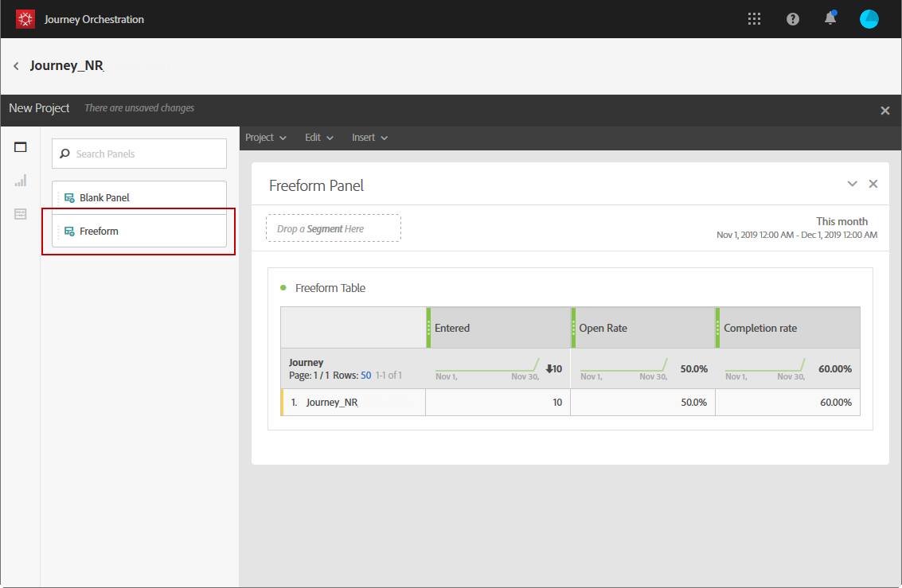Click the Journey_NR Completion rate 60.00% cell
The width and height of the screenshot is (902, 588).
coord(788,403)
